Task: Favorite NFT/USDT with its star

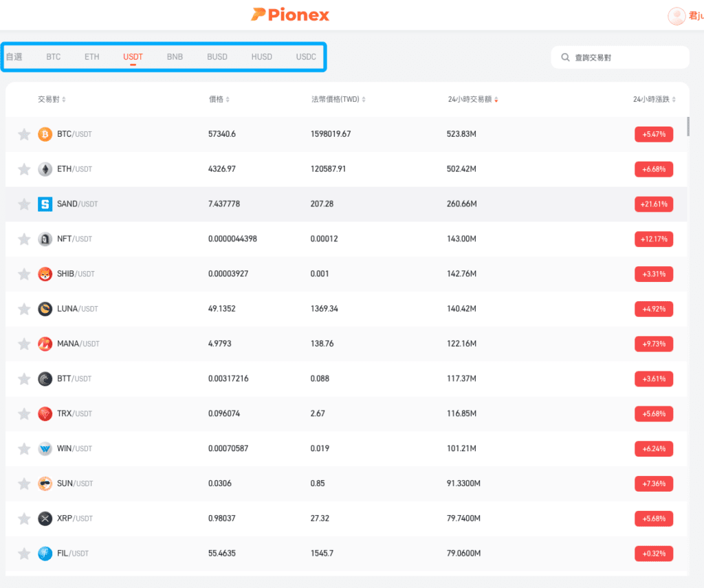Action: pyautogui.click(x=24, y=239)
